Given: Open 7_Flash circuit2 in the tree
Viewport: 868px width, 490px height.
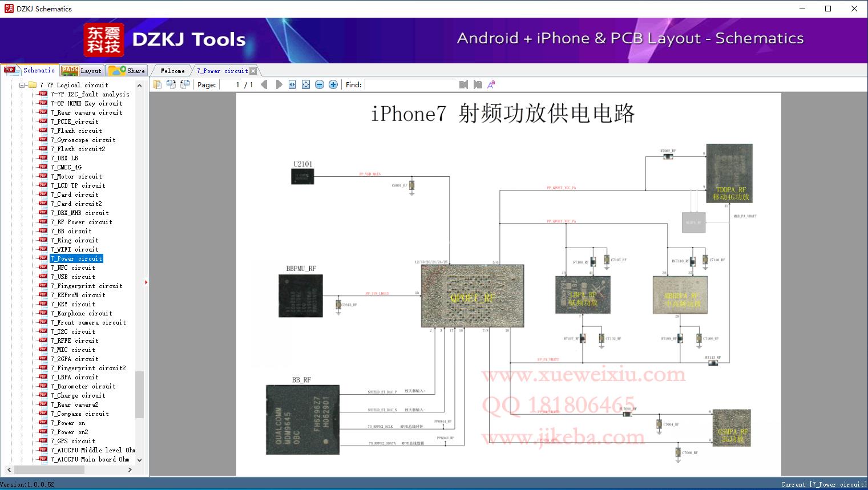Looking at the screenshot, I should click(78, 149).
